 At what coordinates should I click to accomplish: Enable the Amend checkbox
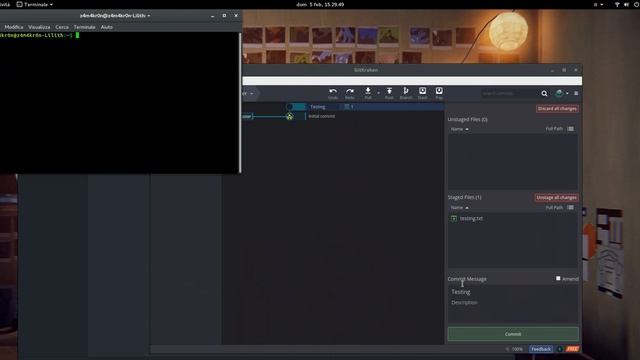coord(558,278)
